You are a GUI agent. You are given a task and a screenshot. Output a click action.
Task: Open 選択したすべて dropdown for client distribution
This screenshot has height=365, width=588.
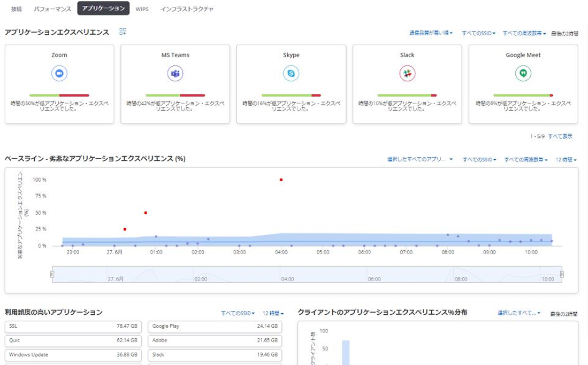tap(519, 313)
